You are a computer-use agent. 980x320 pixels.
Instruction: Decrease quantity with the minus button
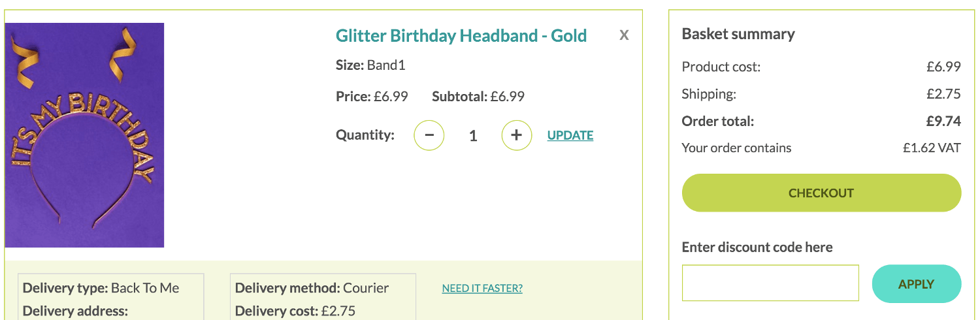429,135
